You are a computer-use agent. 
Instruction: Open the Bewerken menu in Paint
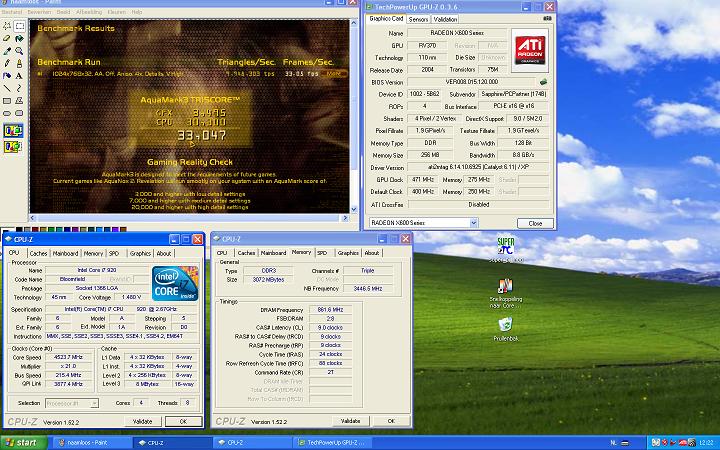coord(39,12)
